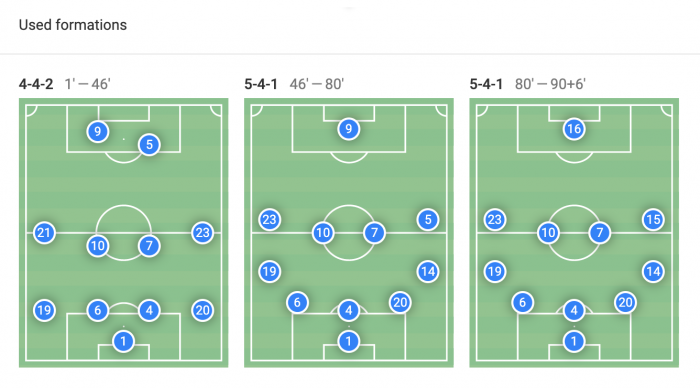Click player 23 in the 80'–90+6' pitch
Viewport: 700px width, 388px height.
(495, 219)
